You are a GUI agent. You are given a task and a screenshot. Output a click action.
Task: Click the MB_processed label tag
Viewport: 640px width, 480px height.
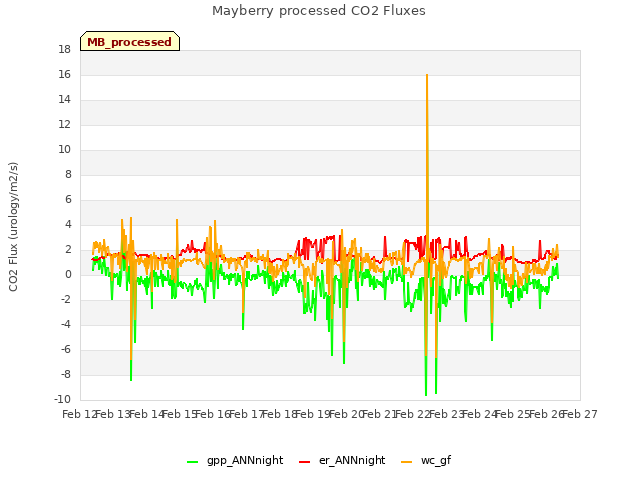click(x=130, y=41)
